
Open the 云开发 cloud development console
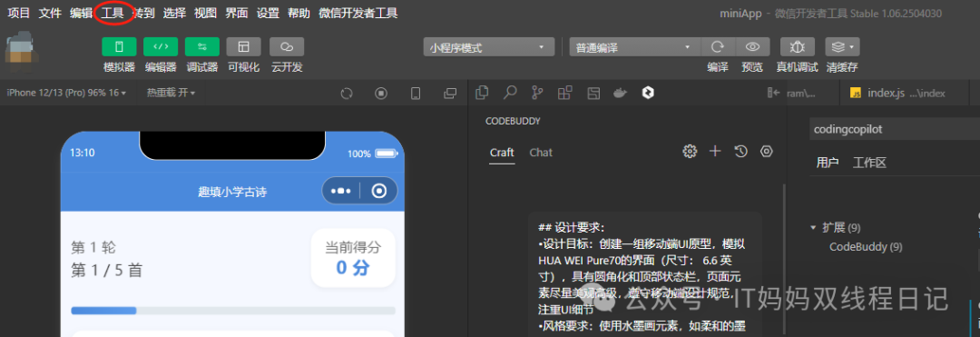pos(287,47)
